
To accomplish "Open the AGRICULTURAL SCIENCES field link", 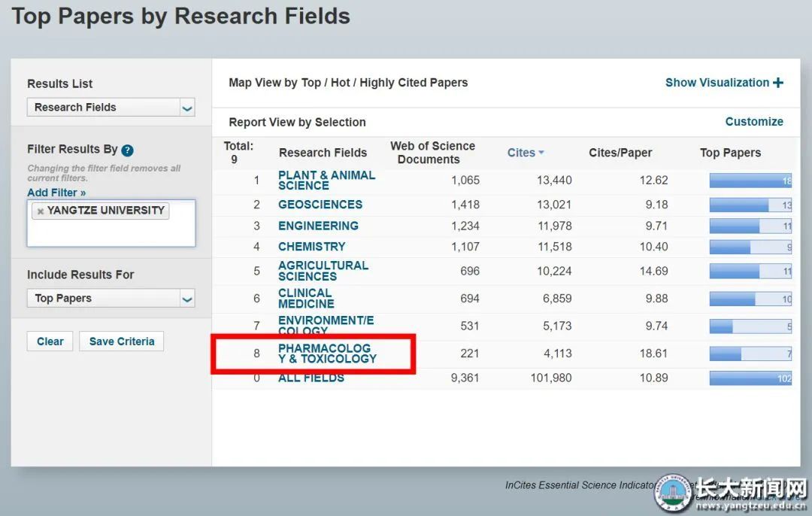I will point(323,271).
